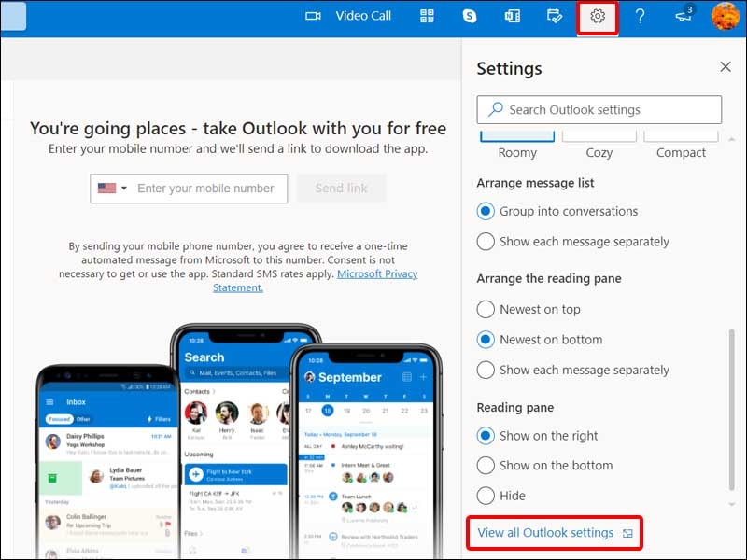The image size is (747, 560).
Task: Open the announcements megaphone icon
Action: 684,15
